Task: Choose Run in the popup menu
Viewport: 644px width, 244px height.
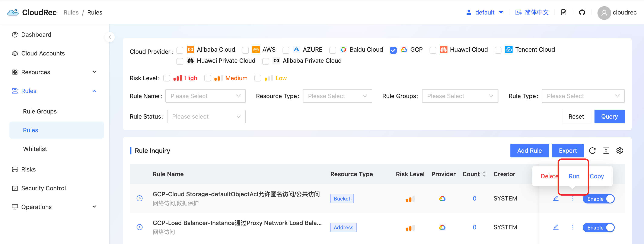Action: tap(574, 176)
